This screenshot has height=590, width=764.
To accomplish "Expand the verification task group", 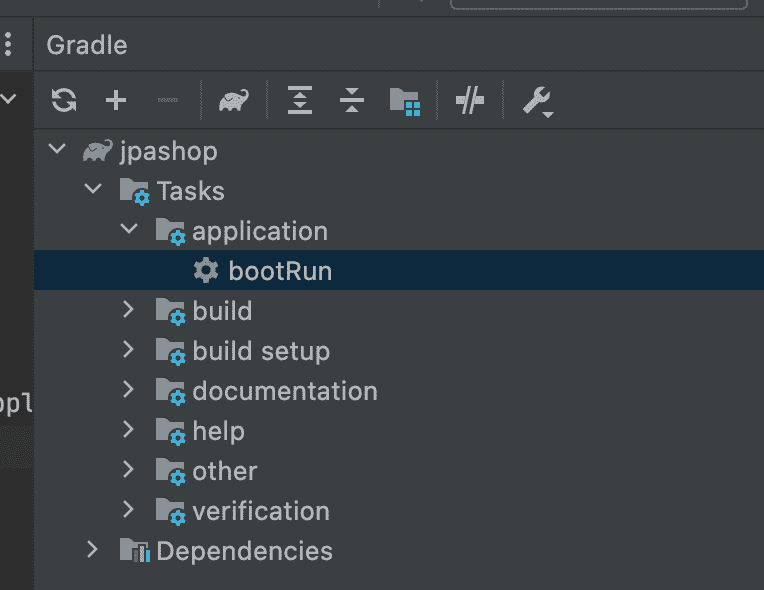I will [x=129, y=509].
